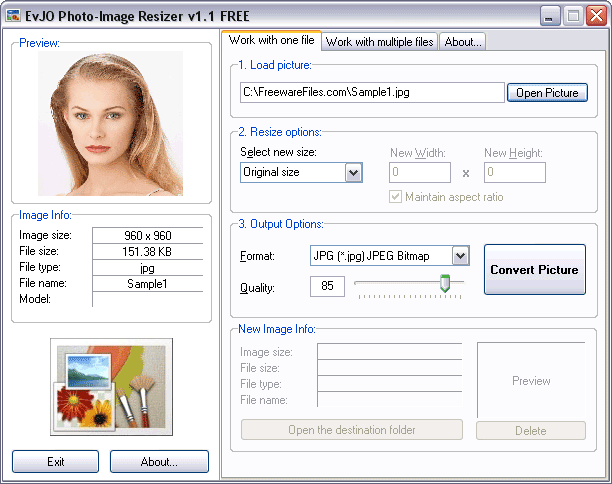This screenshot has width=612, height=484.
Task: Click the New Width input field
Action: coord(420,173)
